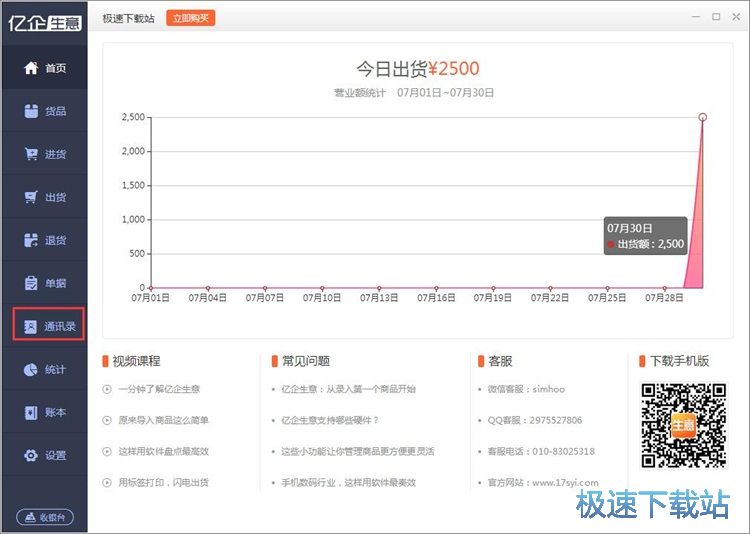Screen dimensions: 750x534
Task: Click the 账本 ledger icon
Action: pos(31,412)
